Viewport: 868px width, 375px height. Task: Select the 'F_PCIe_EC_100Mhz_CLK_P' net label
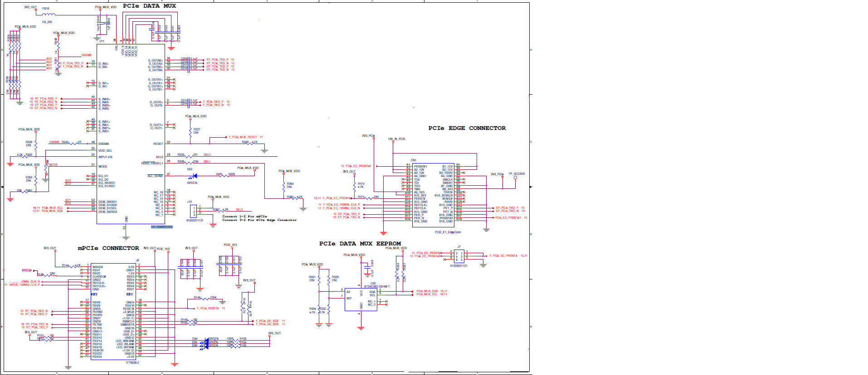[341, 205]
